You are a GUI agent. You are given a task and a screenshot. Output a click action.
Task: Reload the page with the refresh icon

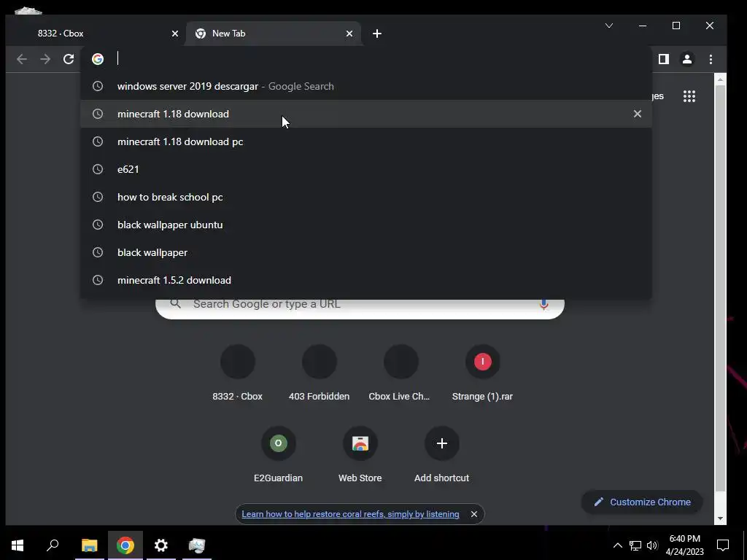69,59
